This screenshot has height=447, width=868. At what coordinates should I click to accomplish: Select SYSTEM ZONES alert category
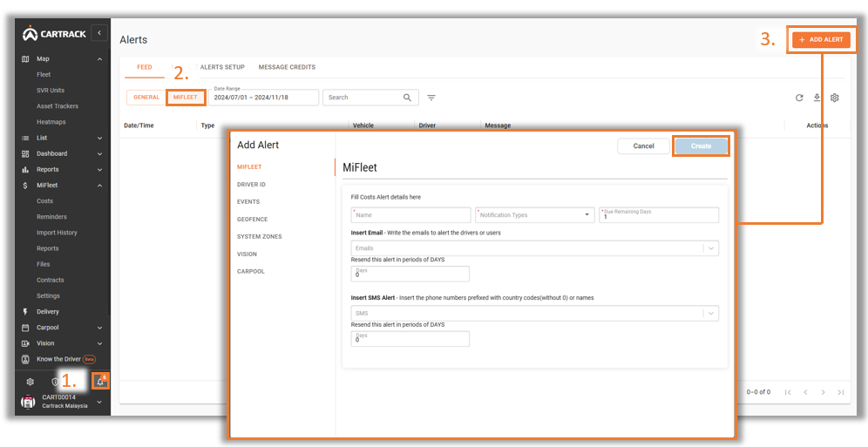pos(259,236)
